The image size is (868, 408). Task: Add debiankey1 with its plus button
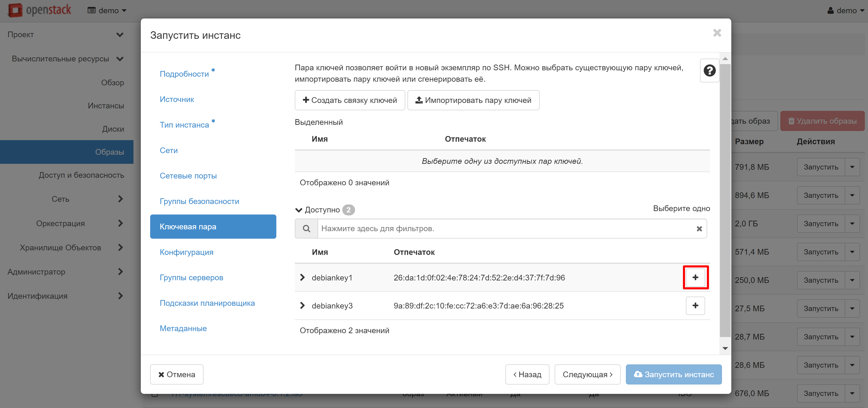coord(695,277)
